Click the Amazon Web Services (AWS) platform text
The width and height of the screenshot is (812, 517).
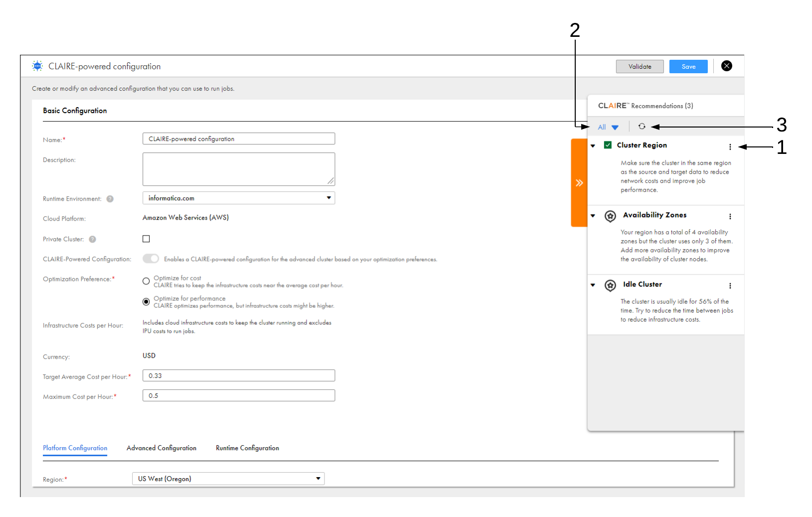[185, 218]
